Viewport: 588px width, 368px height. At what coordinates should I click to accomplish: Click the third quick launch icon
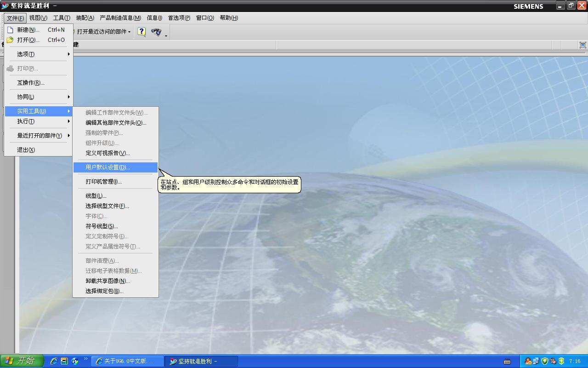(x=75, y=361)
